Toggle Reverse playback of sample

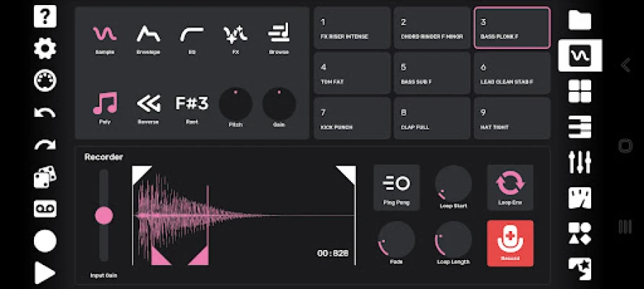point(148,108)
